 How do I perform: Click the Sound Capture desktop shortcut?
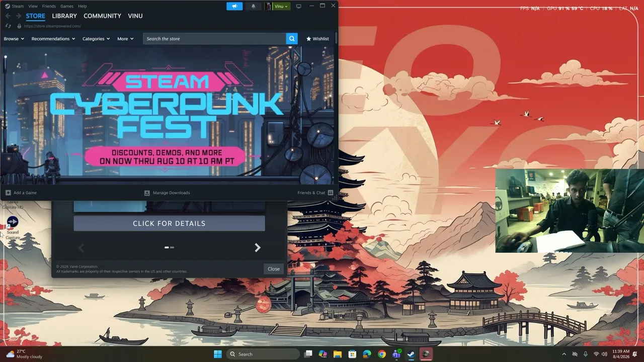(x=13, y=228)
